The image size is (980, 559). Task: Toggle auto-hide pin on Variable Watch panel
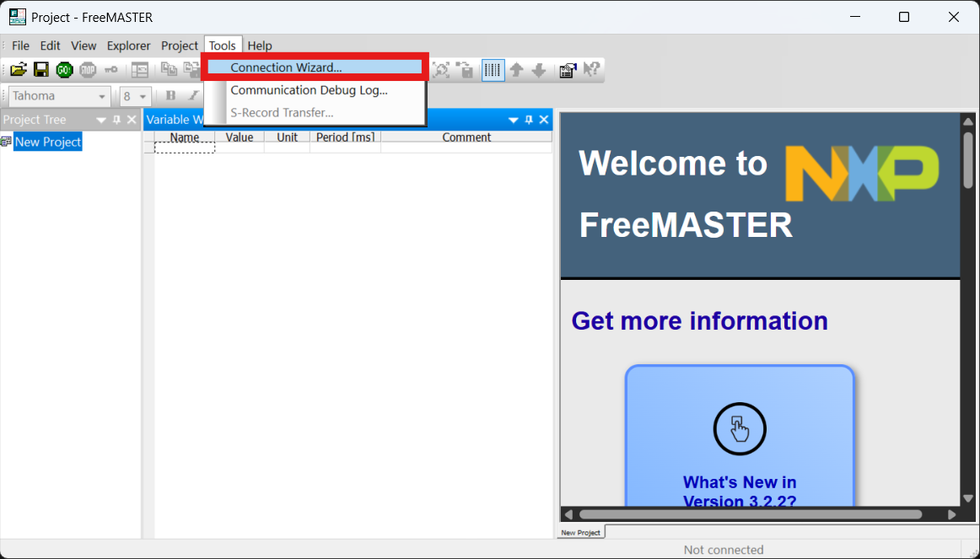tap(529, 120)
